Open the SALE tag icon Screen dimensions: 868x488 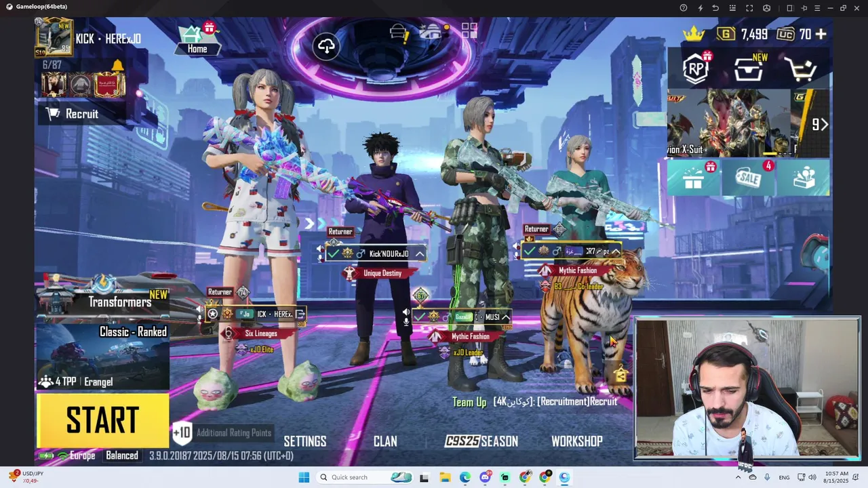click(749, 178)
